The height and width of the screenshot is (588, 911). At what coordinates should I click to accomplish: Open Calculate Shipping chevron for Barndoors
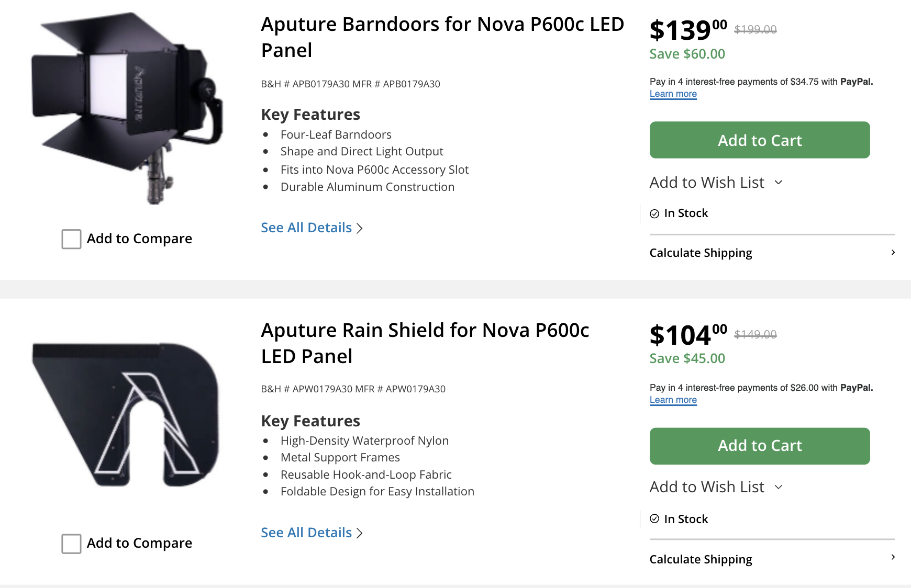(x=893, y=253)
